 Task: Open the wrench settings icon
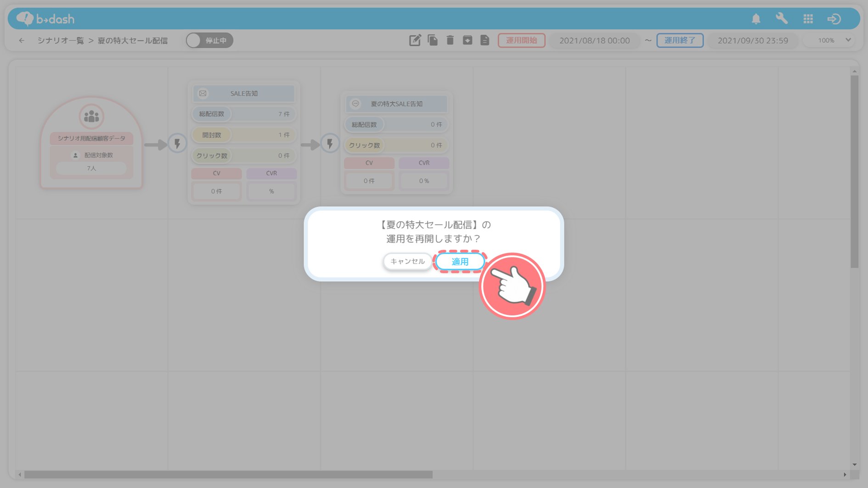pos(782,19)
